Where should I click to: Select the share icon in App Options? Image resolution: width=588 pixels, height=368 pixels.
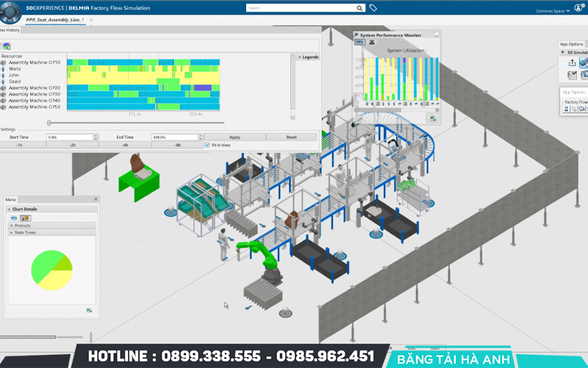[x=573, y=63]
